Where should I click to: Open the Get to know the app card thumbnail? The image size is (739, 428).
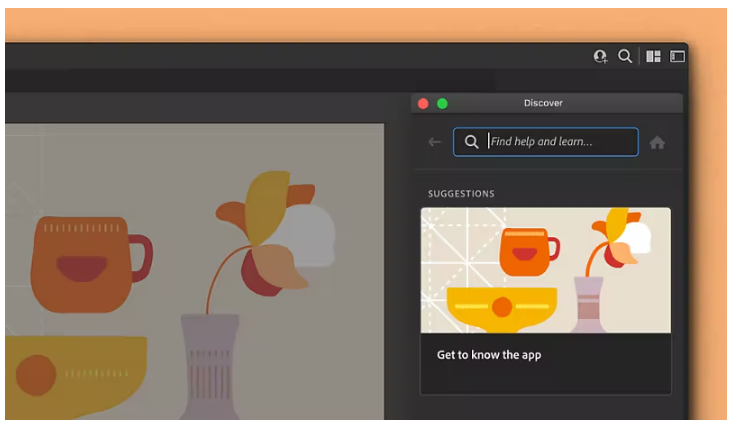tap(546, 270)
